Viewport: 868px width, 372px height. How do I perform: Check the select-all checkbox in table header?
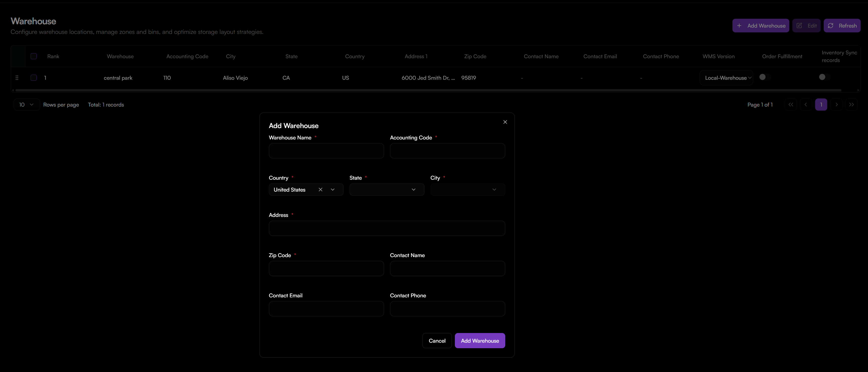coord(34,56)
